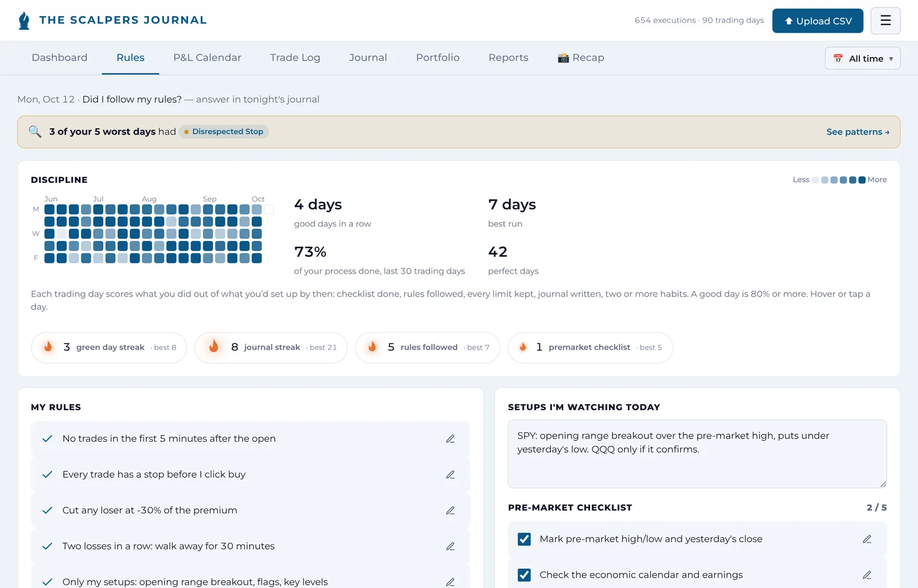Toggle checkmark for 'Every trade has a stop' rule
The width and height of the screenshot is (918, 588).
point(48,474)
